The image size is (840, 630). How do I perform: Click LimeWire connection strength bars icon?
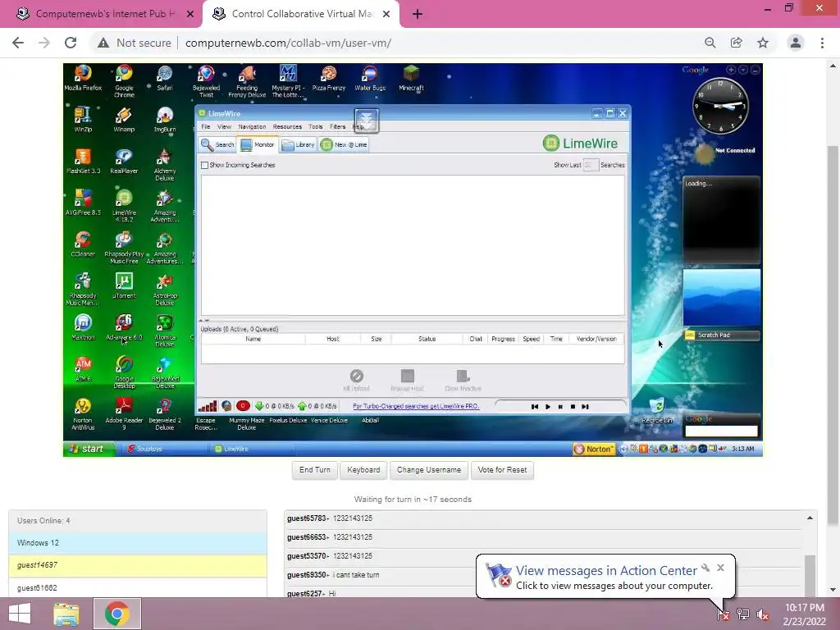tap(208, 406)
